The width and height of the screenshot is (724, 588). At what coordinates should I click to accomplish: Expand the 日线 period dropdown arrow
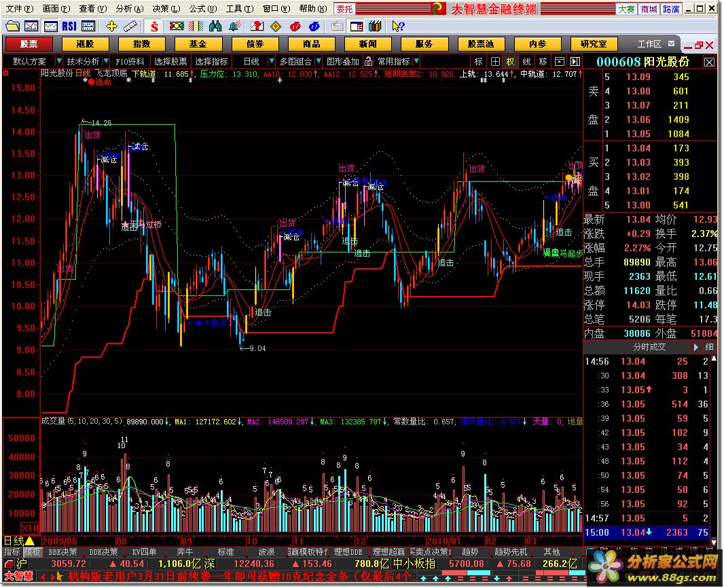click(272, 61)
